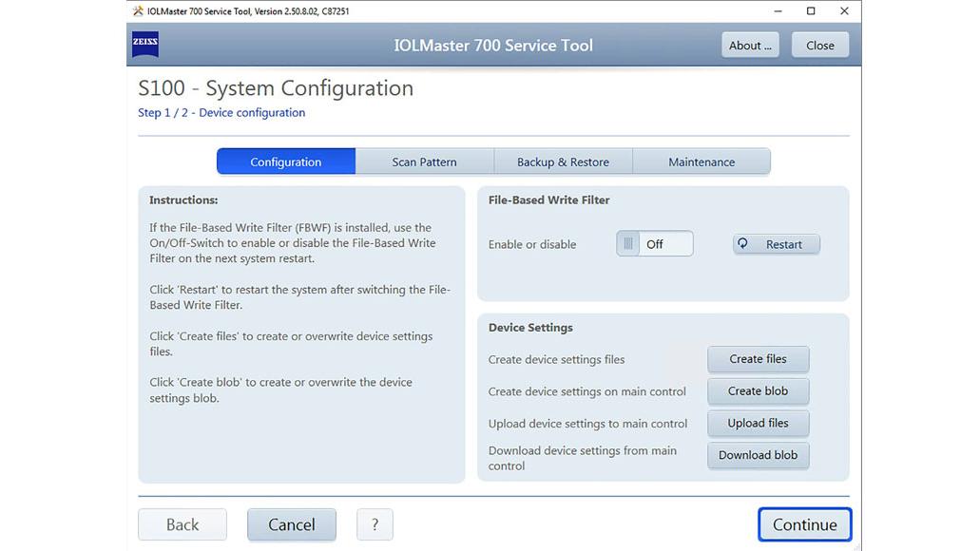The height and width of the screenshot is (551, 980).
Task: Select the Maintenance tab
Action: 701,161
